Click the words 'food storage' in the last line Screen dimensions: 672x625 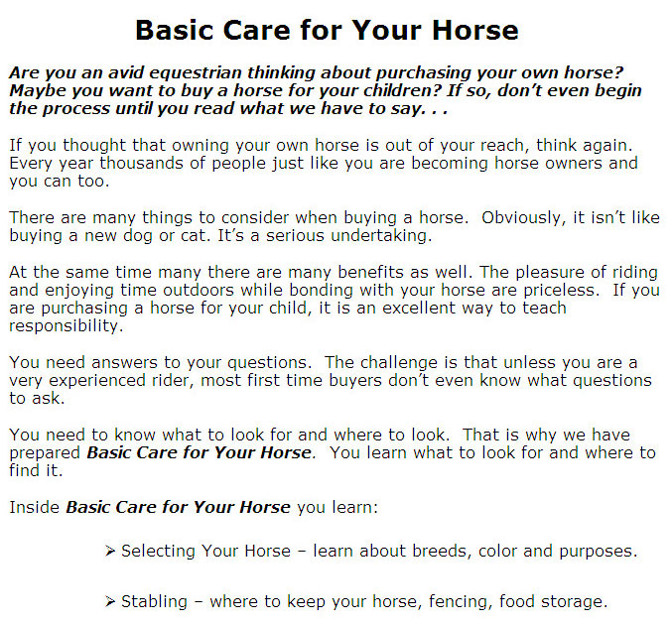coord(553,601)
